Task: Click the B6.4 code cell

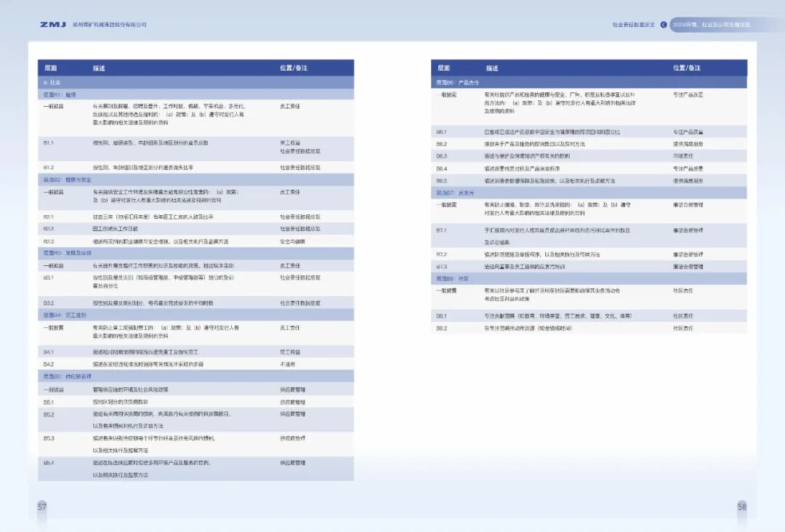Action: (x=442, y=169)
